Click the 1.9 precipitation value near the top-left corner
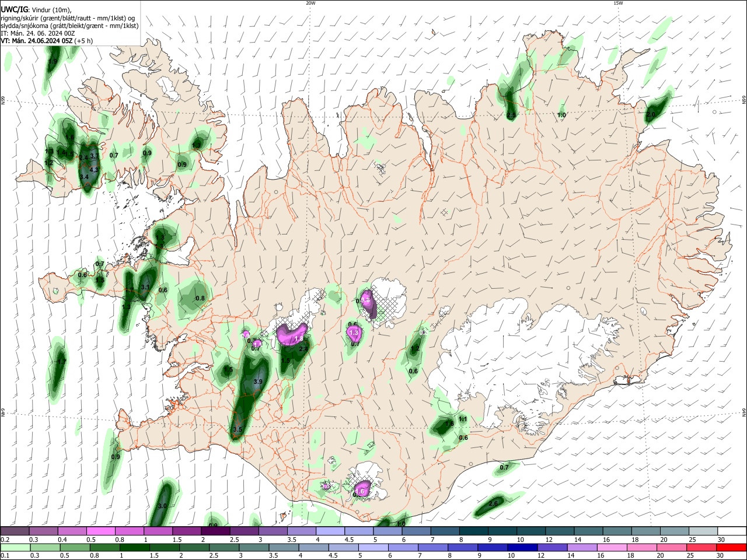 53,61
